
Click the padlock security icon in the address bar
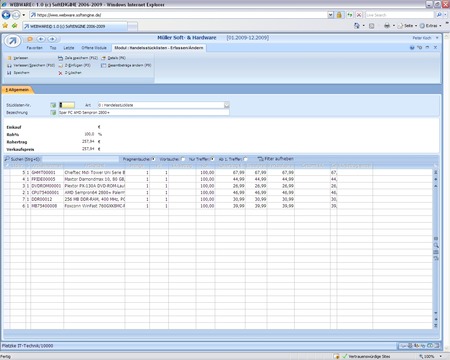tap(339, 15)
